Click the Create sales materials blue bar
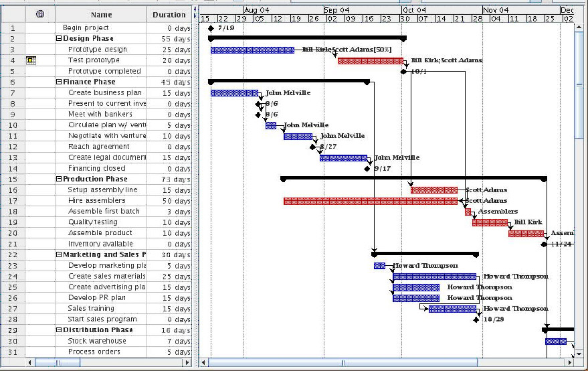 pos(435,277)
